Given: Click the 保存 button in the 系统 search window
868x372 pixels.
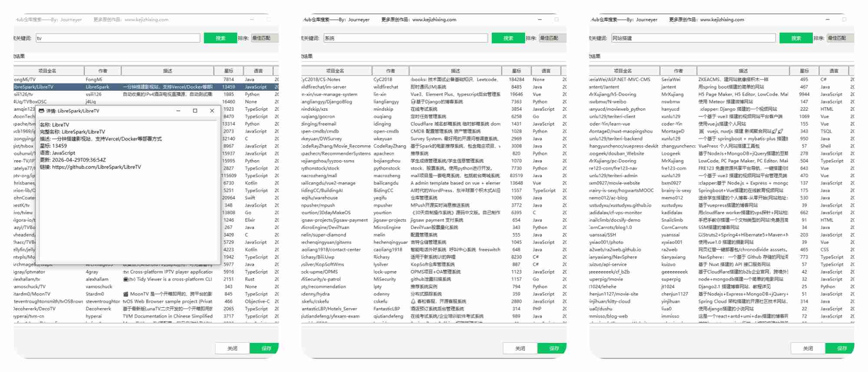Looking at the screenshot, I should pos(554,348).
